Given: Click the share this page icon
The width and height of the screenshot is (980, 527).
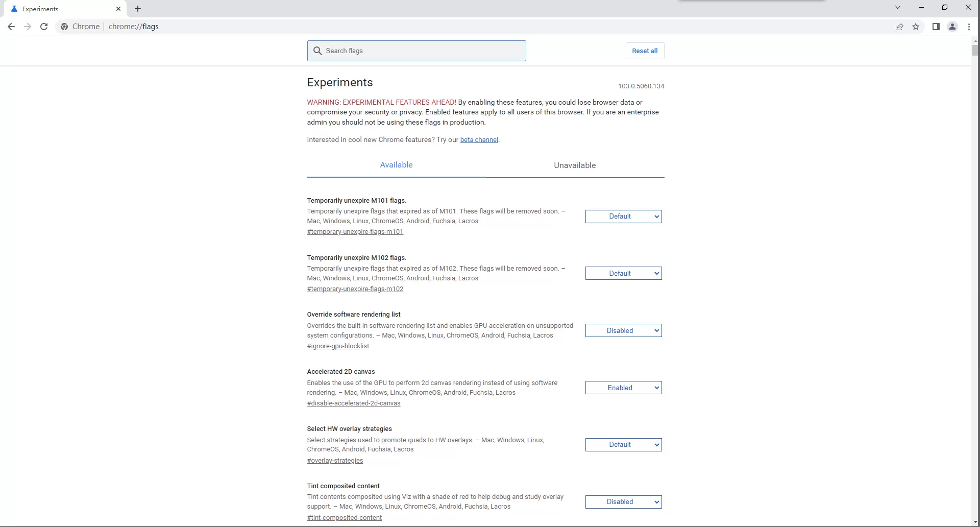Looking at the screenshot, I should point(899,27).
